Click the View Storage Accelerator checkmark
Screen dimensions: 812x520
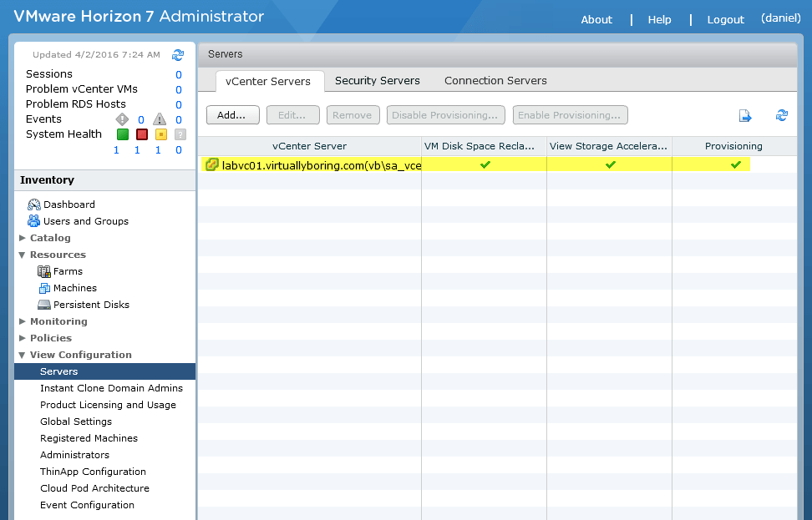pos(611,165)
